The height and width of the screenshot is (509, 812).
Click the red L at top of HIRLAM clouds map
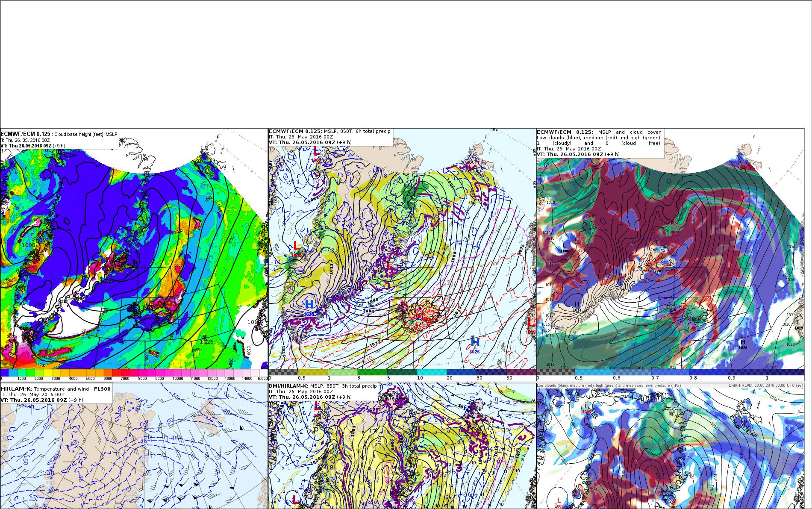586,407
